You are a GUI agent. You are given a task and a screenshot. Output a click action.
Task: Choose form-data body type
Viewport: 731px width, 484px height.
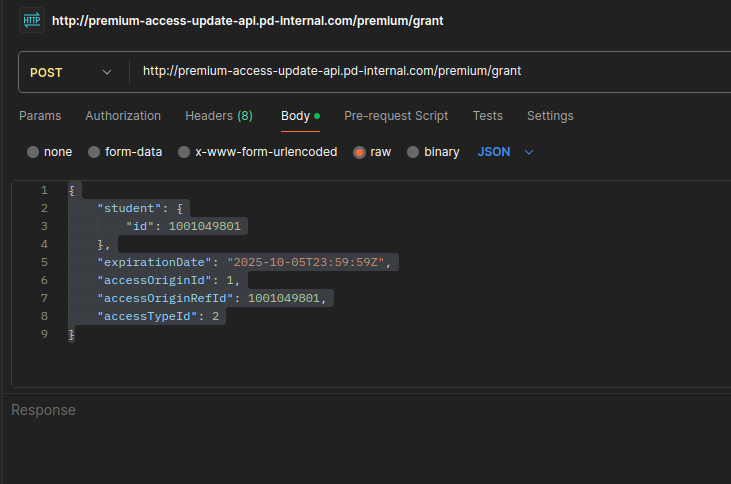click(95, 153)
